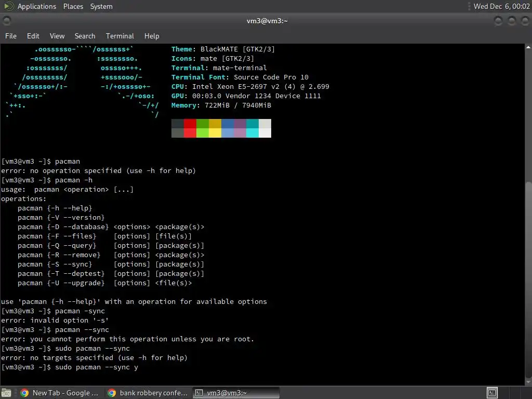532x399 pixels.
Task: Click the 'Icons: mate [GTK2/3]' line
Action: click(x=212, y=59)
